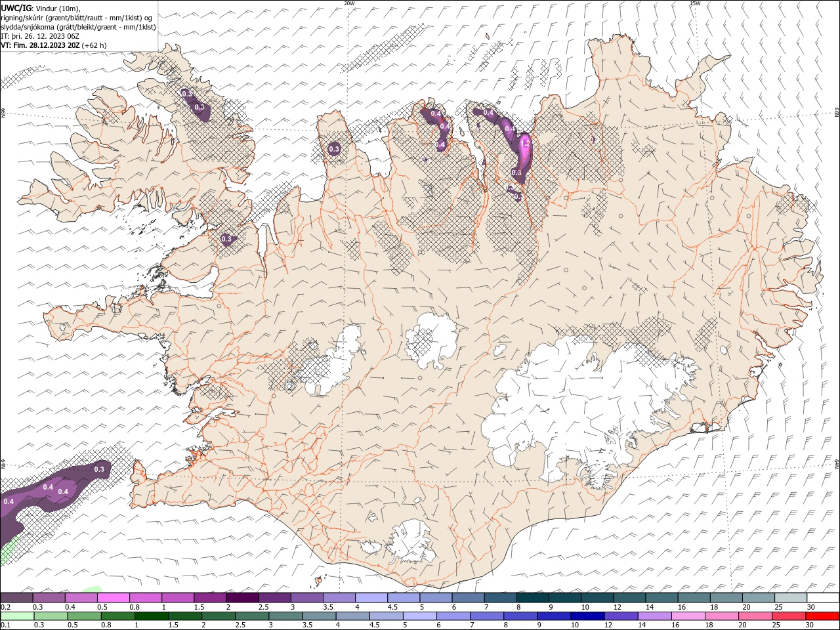
Task: Click the grey-teal 18 swatch in snow scale
Action: point(726,598)
